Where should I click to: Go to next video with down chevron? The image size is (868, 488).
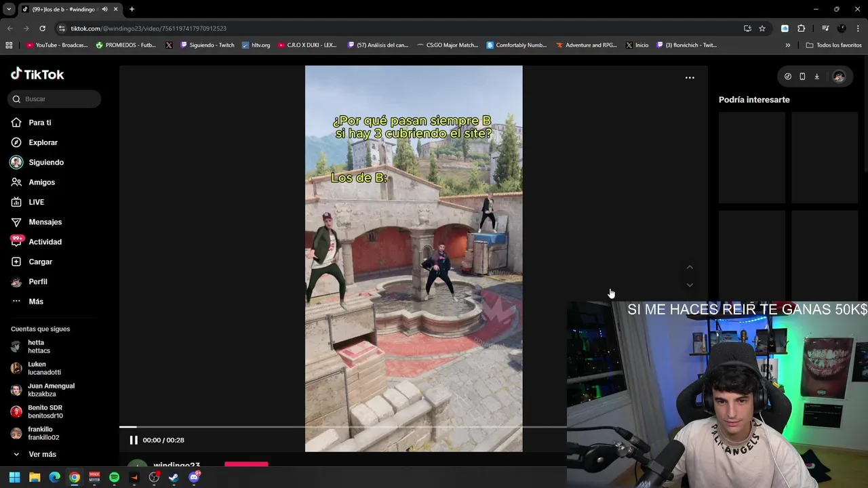coord(690,285)
